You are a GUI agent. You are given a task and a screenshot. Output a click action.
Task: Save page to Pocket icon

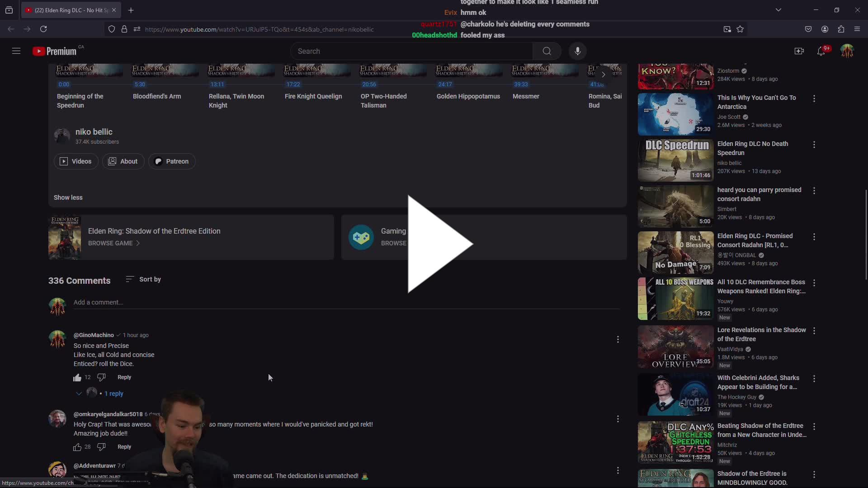tap(809, 29)
